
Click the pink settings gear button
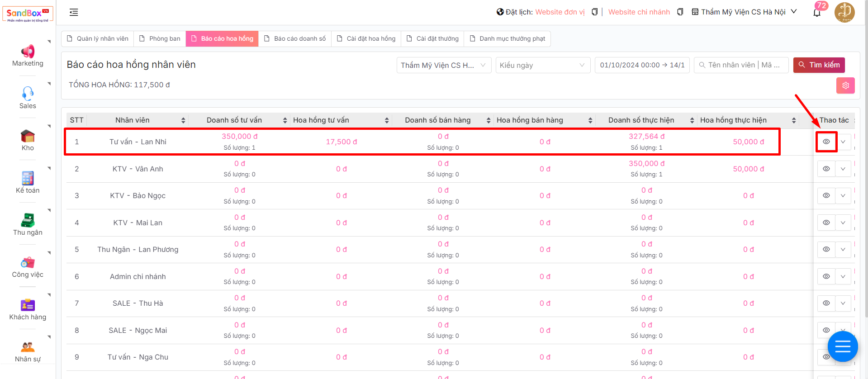[845, 85]
